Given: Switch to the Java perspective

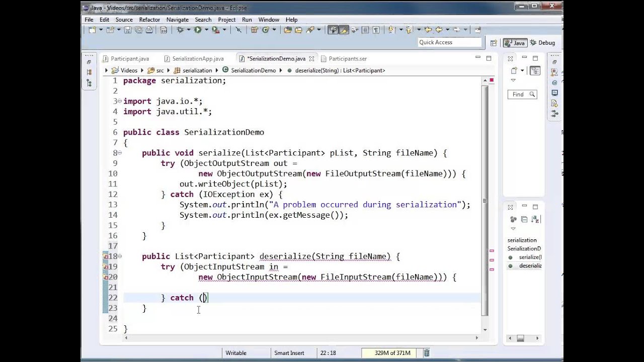Looking at the screenshot, I should click(x=515, y=43).
